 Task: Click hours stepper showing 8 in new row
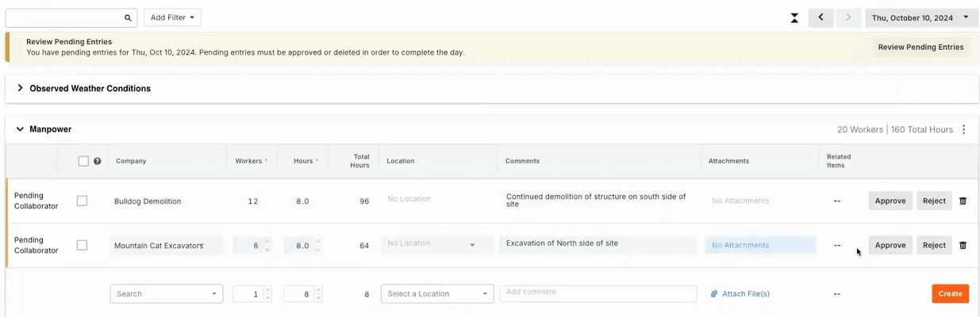click(x=303, y=294)
